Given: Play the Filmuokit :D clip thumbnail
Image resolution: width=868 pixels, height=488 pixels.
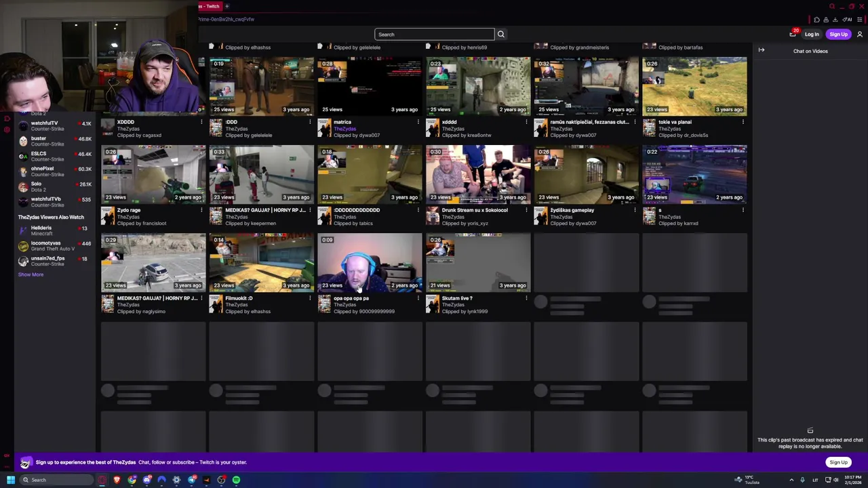Looking at the screenshot, I should point(261,262).
